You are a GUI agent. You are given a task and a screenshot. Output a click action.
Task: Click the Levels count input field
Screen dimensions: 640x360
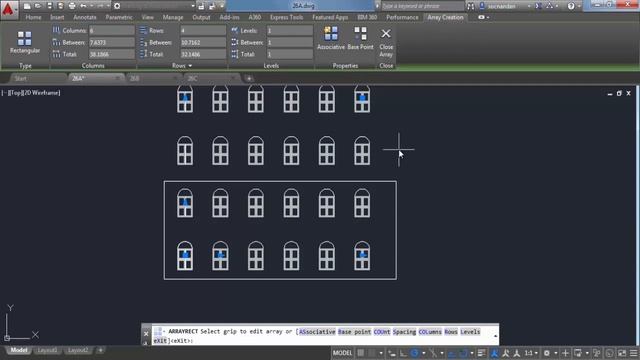click(289, 31)
